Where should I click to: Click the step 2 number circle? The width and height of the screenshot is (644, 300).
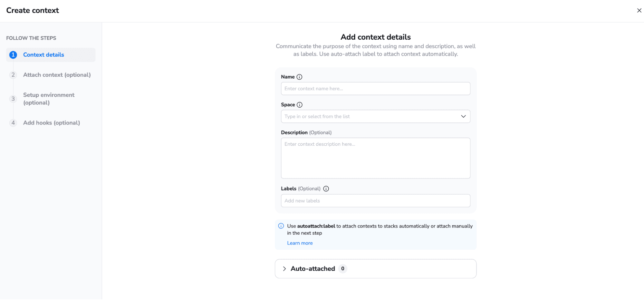(x=13, y=75)
